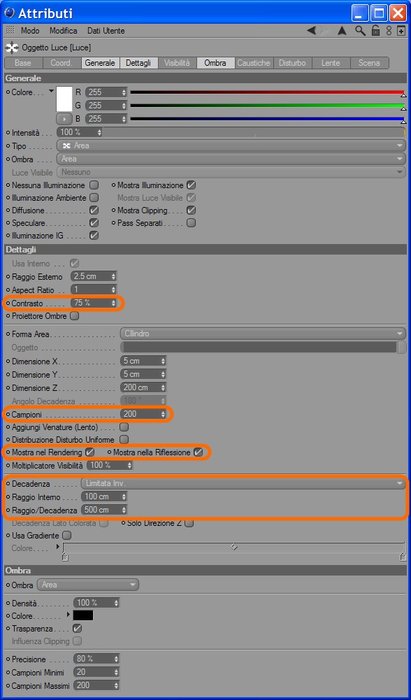Open the Lente tab

tap(331, 63)
